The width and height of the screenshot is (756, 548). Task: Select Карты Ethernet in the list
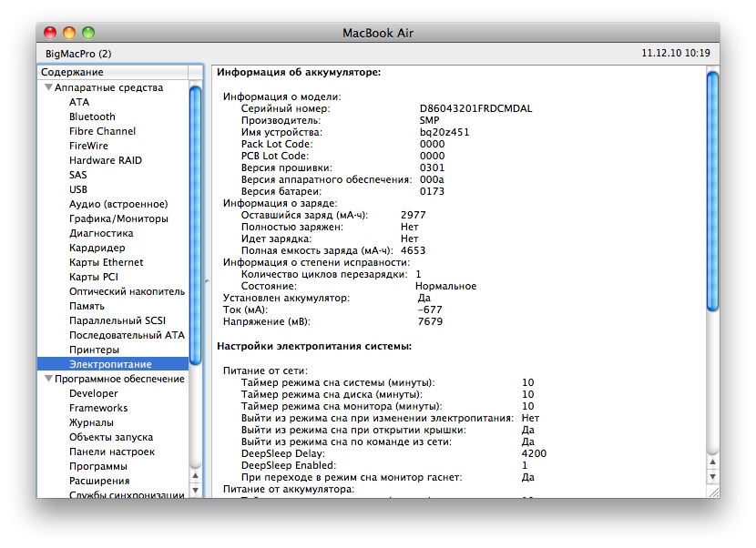pos(106,262)
